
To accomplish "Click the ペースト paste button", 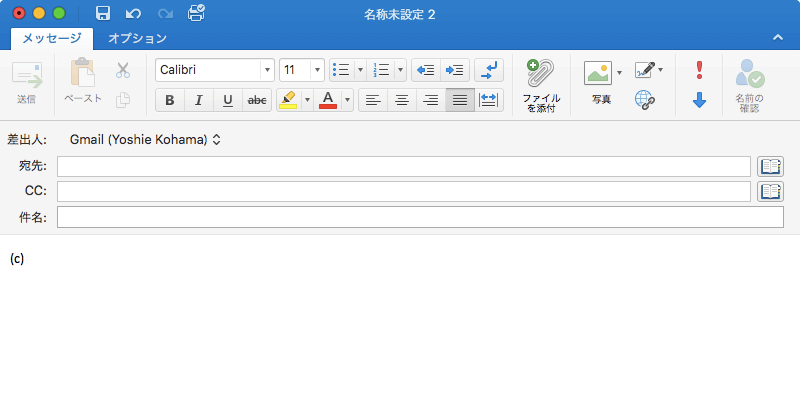I will pyautogui.click(x=83, y=82).
